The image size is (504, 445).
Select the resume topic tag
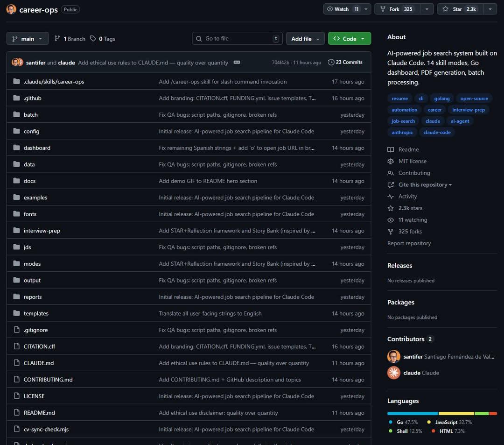click(x=399, y=99)
